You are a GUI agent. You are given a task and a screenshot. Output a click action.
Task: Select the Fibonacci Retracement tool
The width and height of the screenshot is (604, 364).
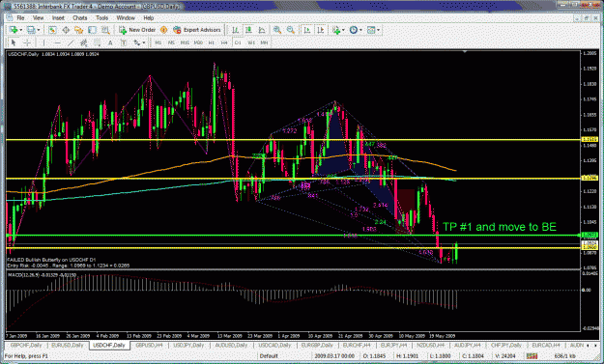pyautogui.click(x=97, y=42)
